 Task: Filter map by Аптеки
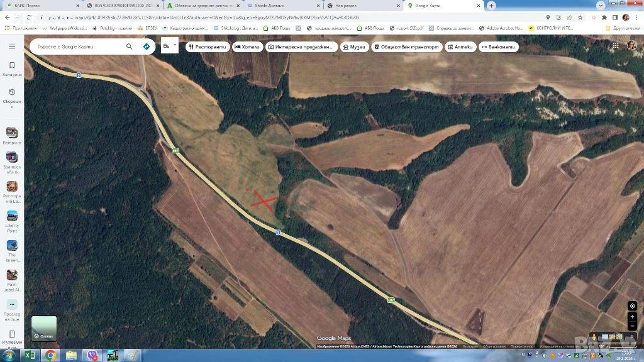click(460, 47)
